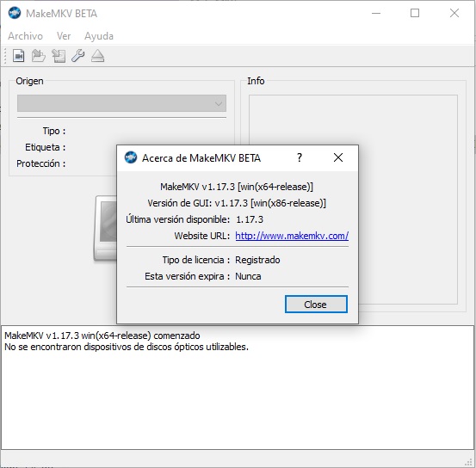Click the 'Tipo :' label in Origen group
The height and width of the screenshot is (468, 476).
[54, 131]
